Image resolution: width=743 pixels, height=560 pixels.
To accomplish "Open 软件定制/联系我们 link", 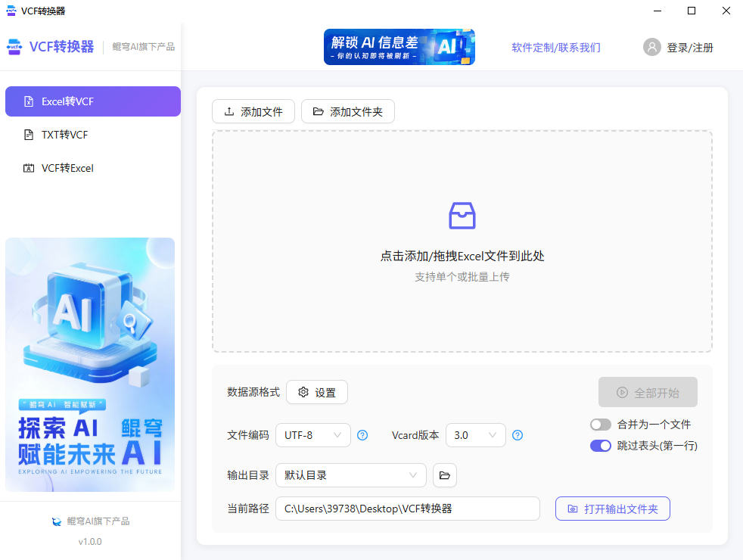I will click(556, 47).
